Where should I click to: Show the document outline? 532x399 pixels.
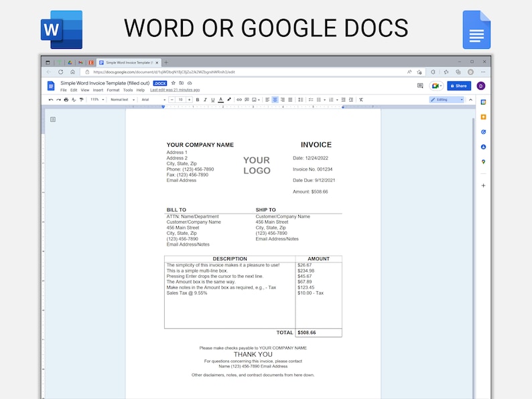point(53,119)
